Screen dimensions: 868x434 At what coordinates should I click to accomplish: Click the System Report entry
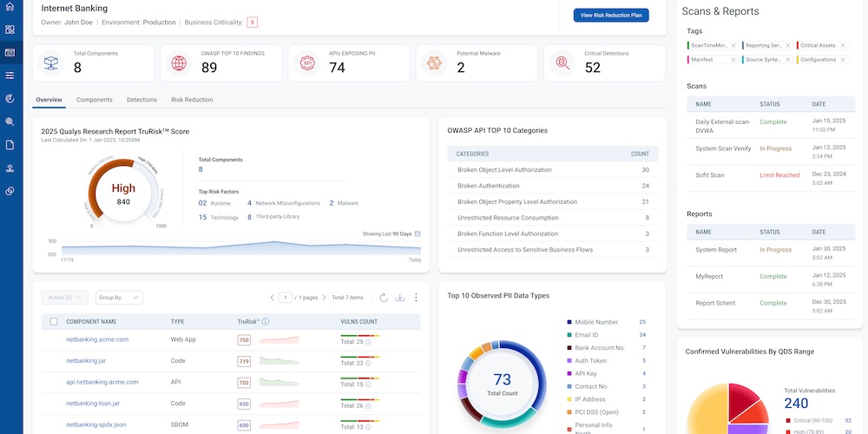point(716,250)
